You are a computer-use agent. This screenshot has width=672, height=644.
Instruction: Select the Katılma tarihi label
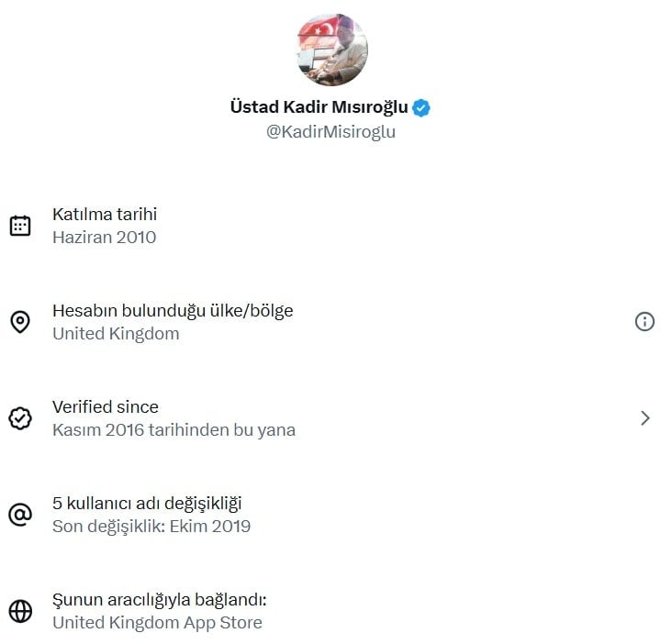tap(105, 215)
